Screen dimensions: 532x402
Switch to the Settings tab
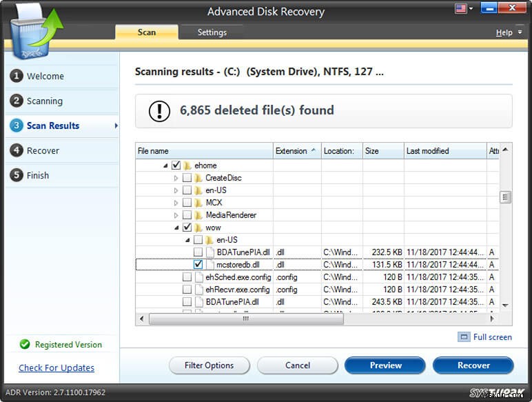[212, 32]
